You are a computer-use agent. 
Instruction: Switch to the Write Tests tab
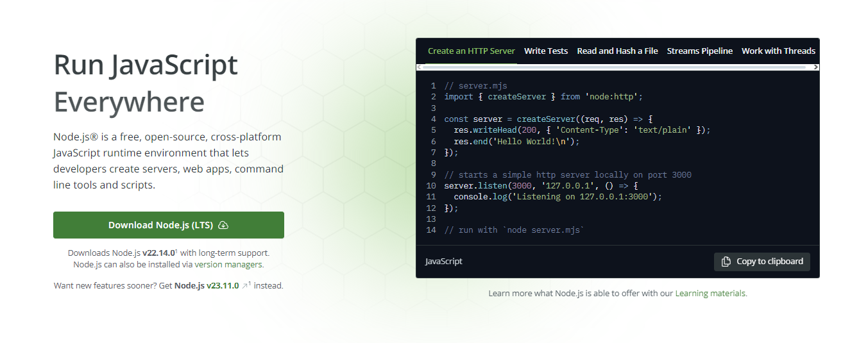point(546,51)
